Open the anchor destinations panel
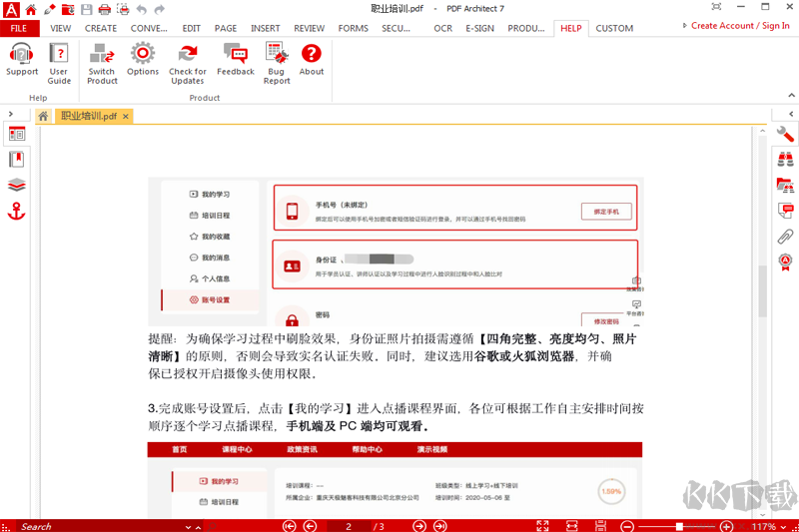Viewport: 799px width, 532px height. (17, 211)
